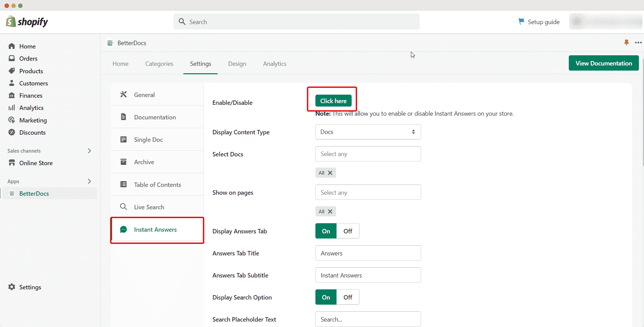Viewport: 644px width, 327px height.
Task: Click the Products tag icon
Action: (12, 71)
